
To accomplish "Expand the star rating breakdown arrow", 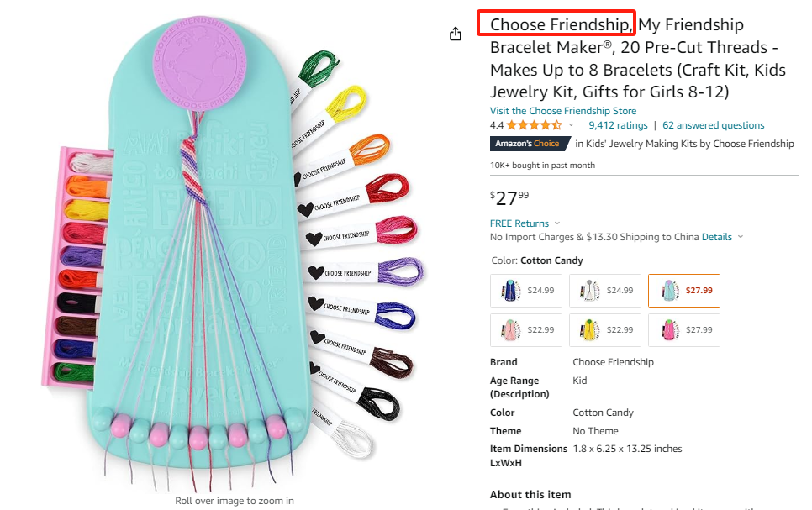I will [572, 125].
